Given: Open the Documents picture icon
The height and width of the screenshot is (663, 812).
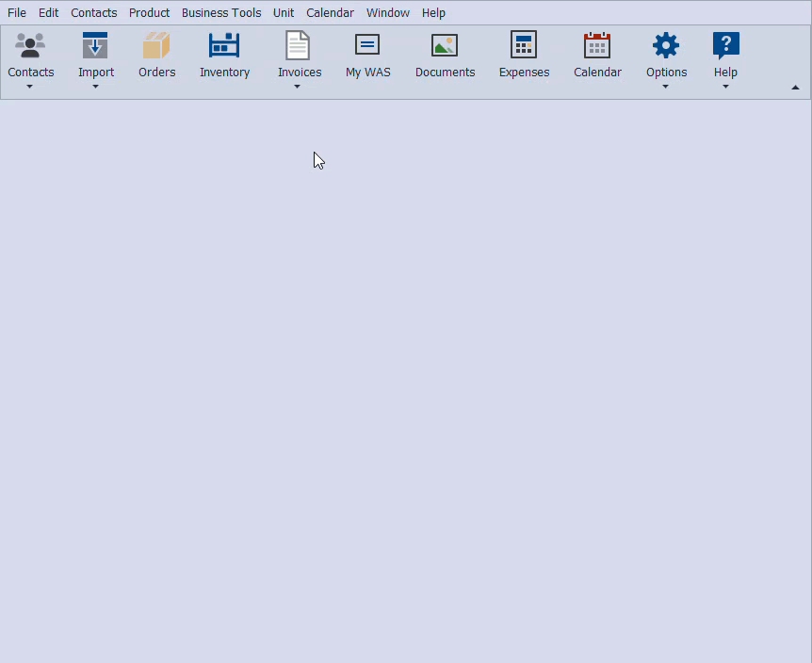Looking at the screenshot, I should pos(445,45).
